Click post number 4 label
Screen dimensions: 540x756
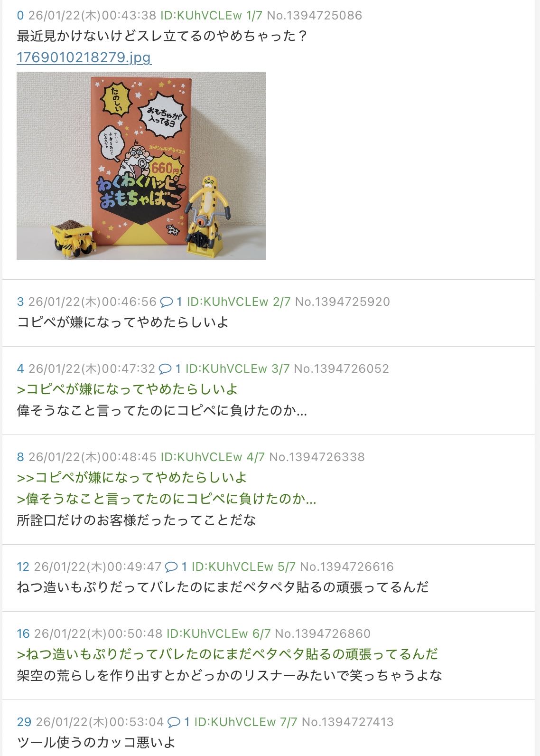(x=20, y=369)
